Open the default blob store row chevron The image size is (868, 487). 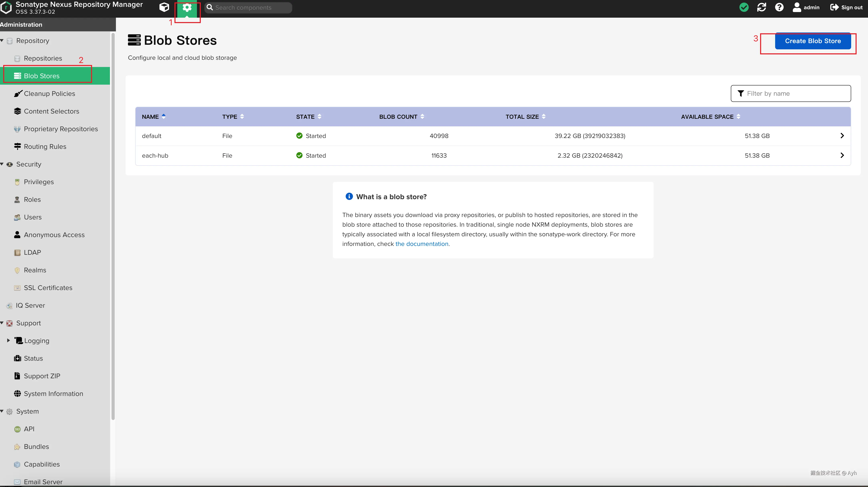coord(842,136)
